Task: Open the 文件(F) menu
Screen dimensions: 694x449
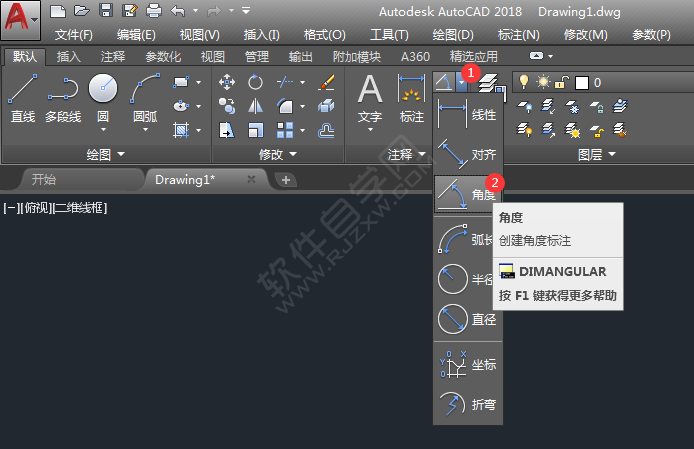Action: point(73,35)
